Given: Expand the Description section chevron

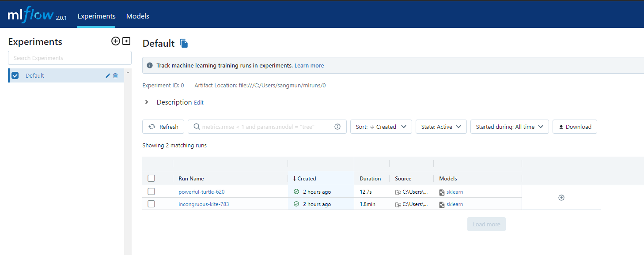Looking at the screenshot, I should point(147,102).
